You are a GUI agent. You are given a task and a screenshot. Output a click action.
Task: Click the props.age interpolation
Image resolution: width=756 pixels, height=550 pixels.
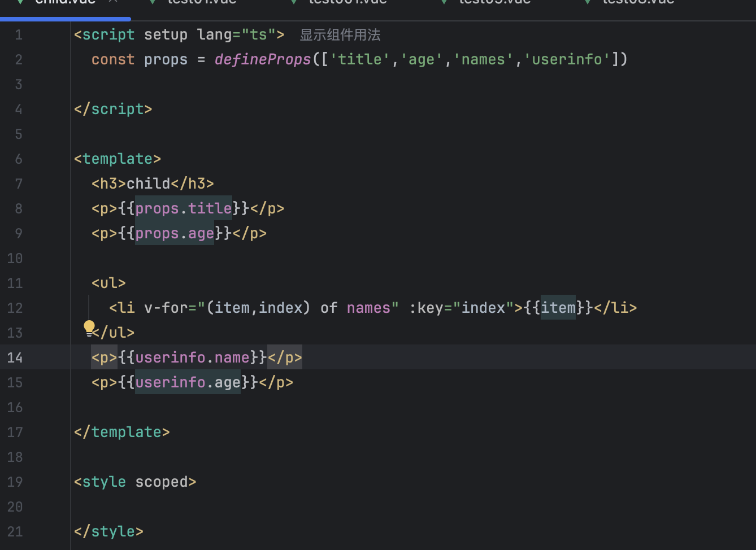(x=175, y=233)
